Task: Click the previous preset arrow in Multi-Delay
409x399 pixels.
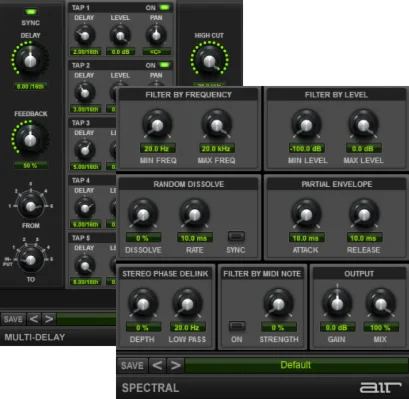Action: click(34, 319)
